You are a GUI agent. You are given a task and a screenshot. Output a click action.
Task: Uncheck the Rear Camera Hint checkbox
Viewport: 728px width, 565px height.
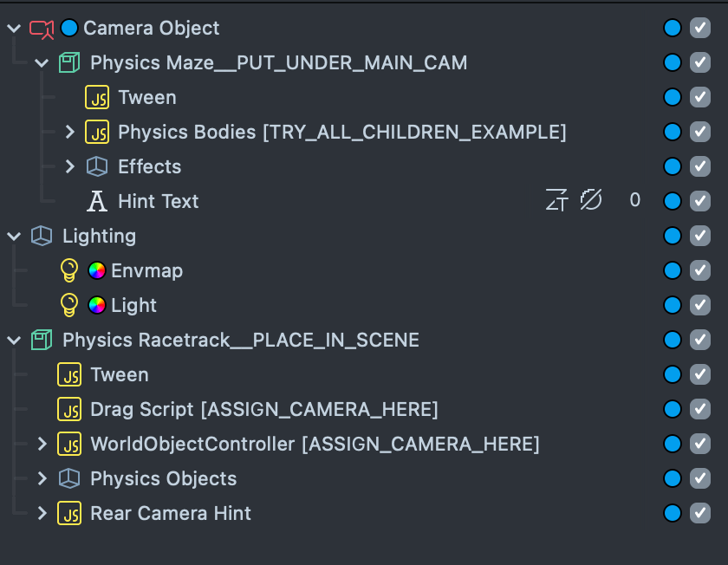tap(700, 513)
